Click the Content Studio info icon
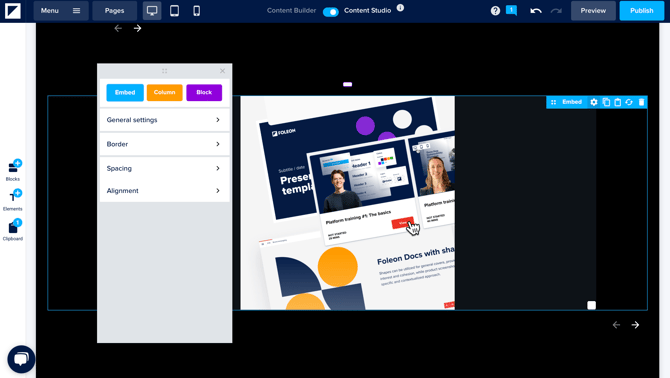 [x=400, y=8]
